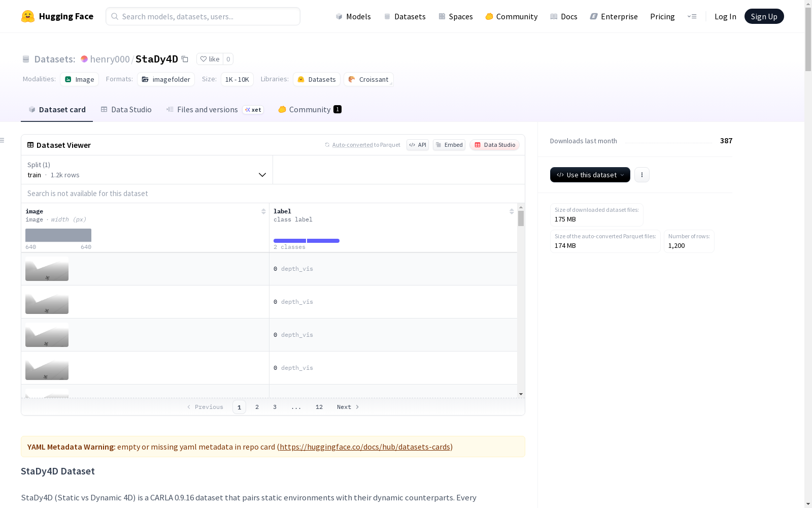812x508 pixels.
Task: Sort the image column
Action: 263,211
